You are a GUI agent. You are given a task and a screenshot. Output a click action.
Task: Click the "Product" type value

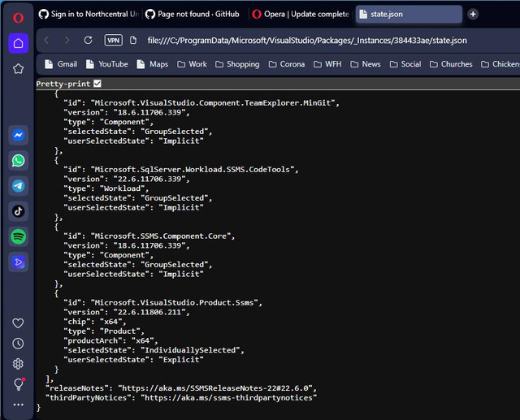point(120,331)
